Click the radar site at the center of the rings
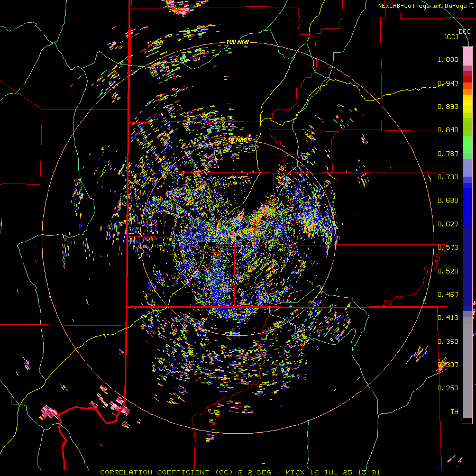This screenshot has height=476, width=476. (x=237, y=236)
